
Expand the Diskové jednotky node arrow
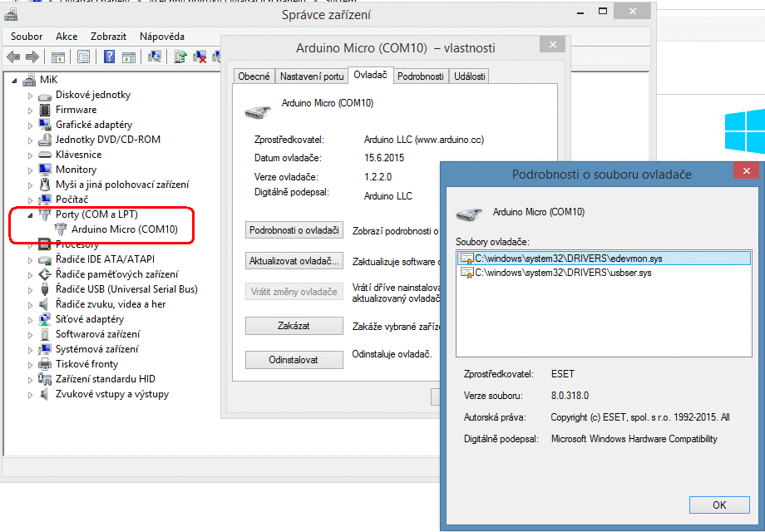(30, 96)
